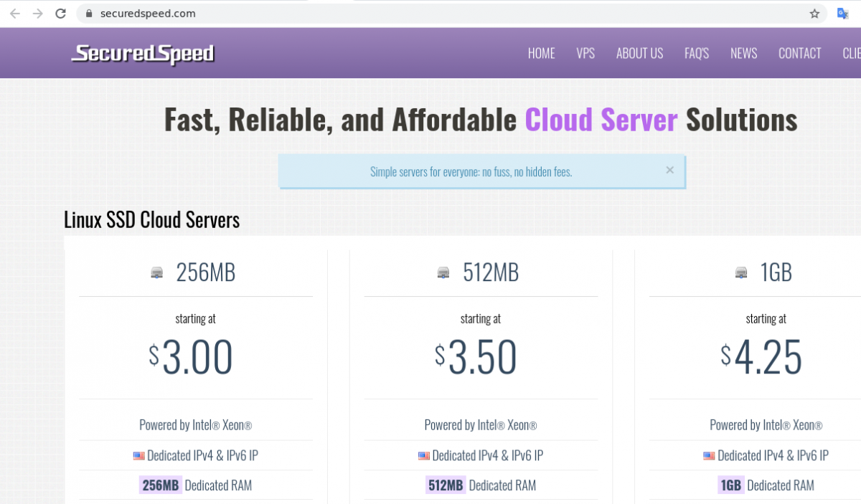
Task: Click 'Linux SSD Cloud Servers' heading
Action: 151,219
